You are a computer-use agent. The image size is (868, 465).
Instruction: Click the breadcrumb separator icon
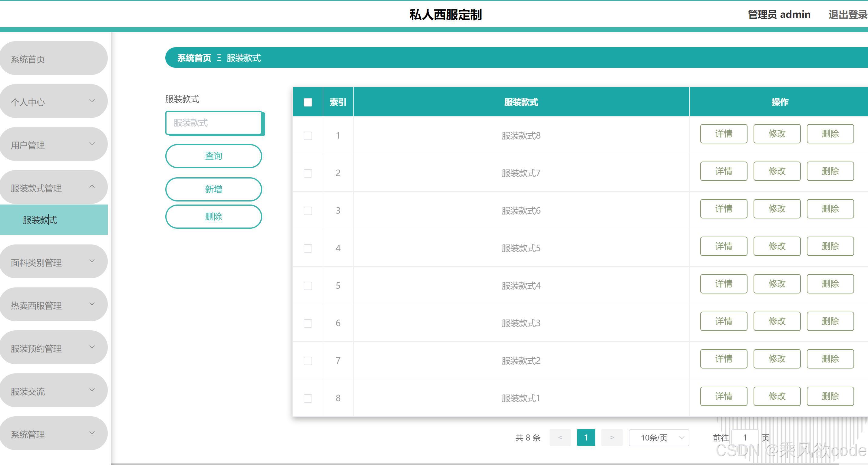click(219, 58)
